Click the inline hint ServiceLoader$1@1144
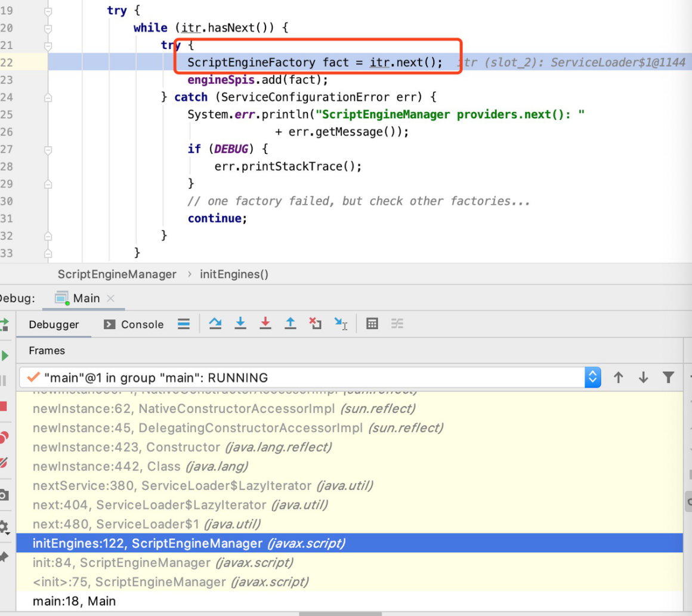Viewport: 692px width, 616px height. tap(618, 62)
